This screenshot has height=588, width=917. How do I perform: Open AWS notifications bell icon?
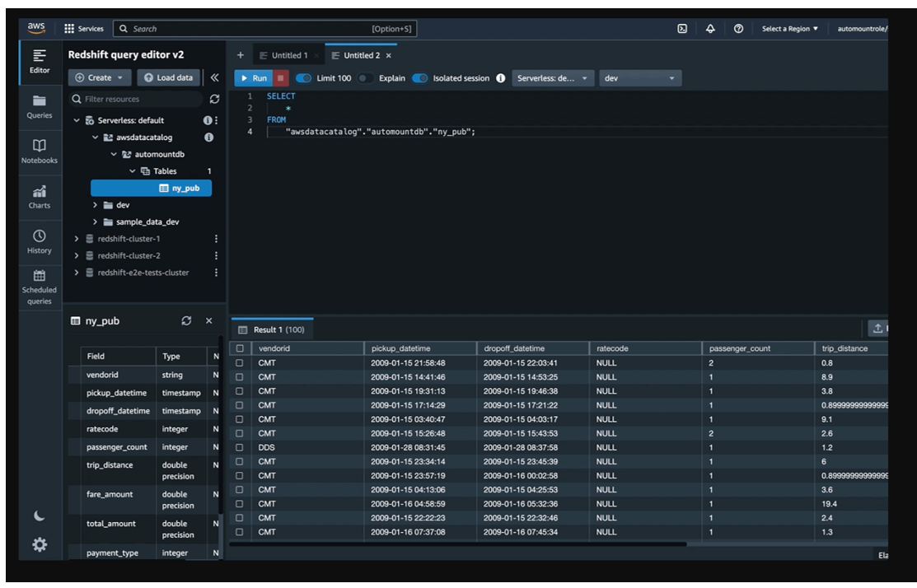tap(710, 29)
